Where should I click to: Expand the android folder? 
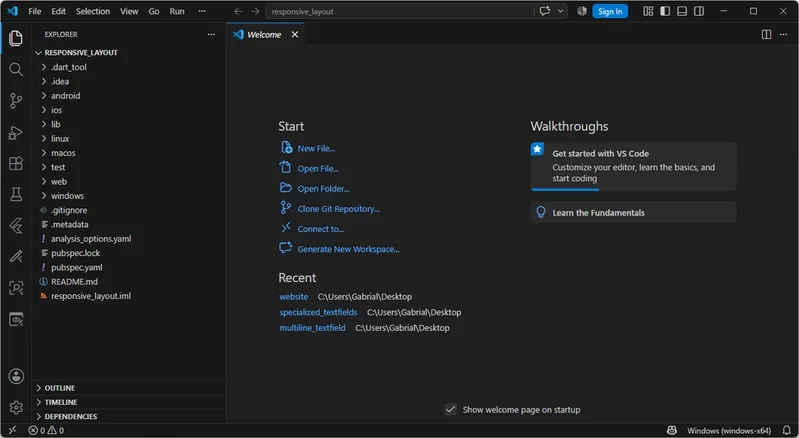pyautogui.click(x=128, y=96)
